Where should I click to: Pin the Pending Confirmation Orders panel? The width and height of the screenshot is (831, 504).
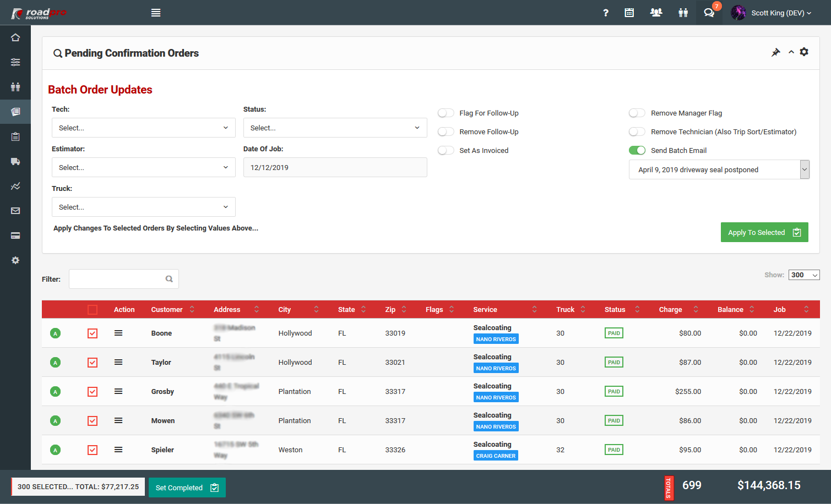(x=776, y=52)
